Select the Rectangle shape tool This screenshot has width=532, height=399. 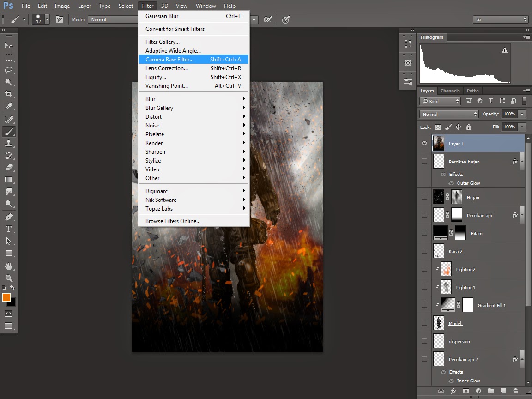click(x=9, y=253)
